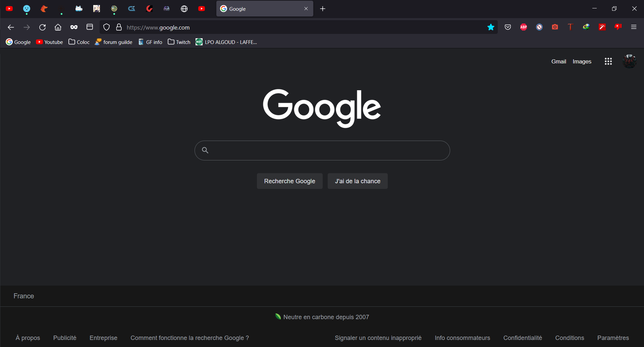Open Comment fonctionne la recherche Google link

pyautogui.click(x=190, y=338)
